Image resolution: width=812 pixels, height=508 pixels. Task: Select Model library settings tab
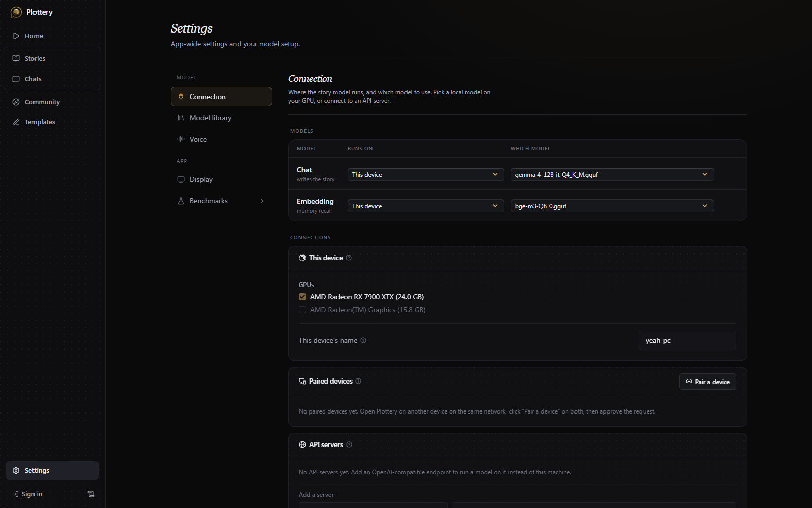click(221, 118)
